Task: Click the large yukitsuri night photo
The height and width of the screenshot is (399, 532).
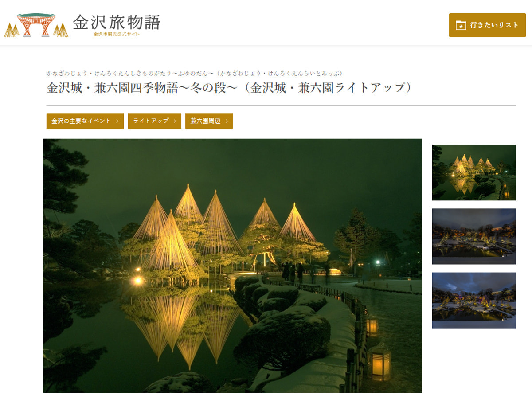Action: click(x=232, y=266)
